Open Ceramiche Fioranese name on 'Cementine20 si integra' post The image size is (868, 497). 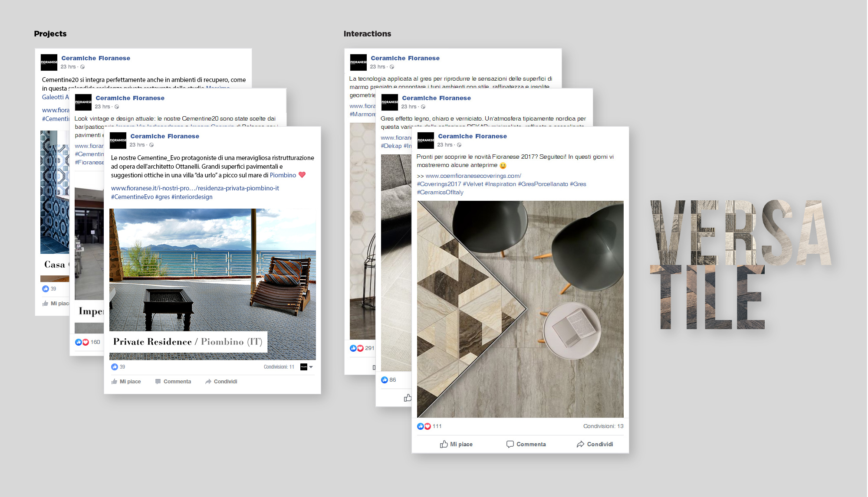pos(95,58)
